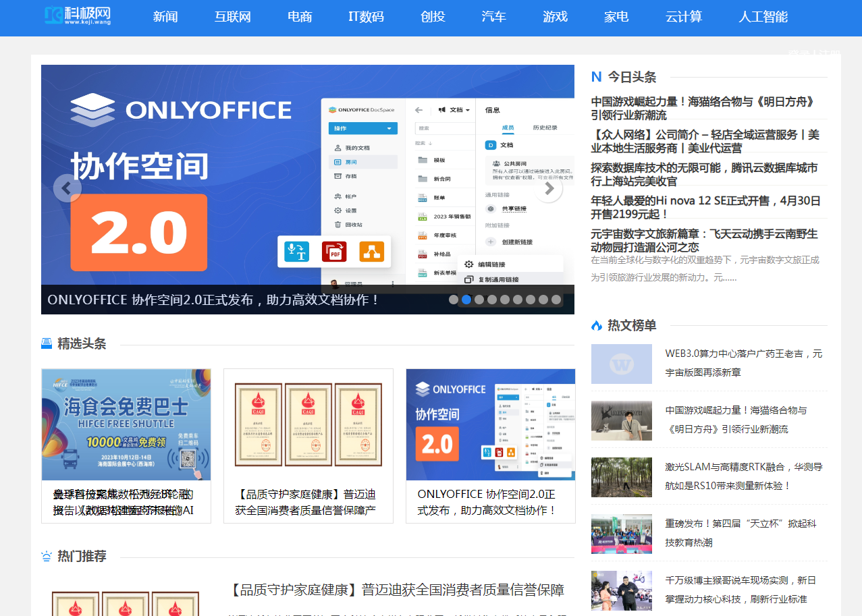The height and width of the screenshot is (616, 862).
Task: Click the forest thumbnail beside 激光SLAM article
Action: (x=622, y=478)
